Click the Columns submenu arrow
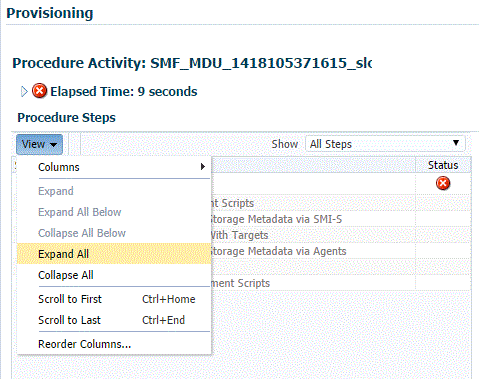 point(203,167)
